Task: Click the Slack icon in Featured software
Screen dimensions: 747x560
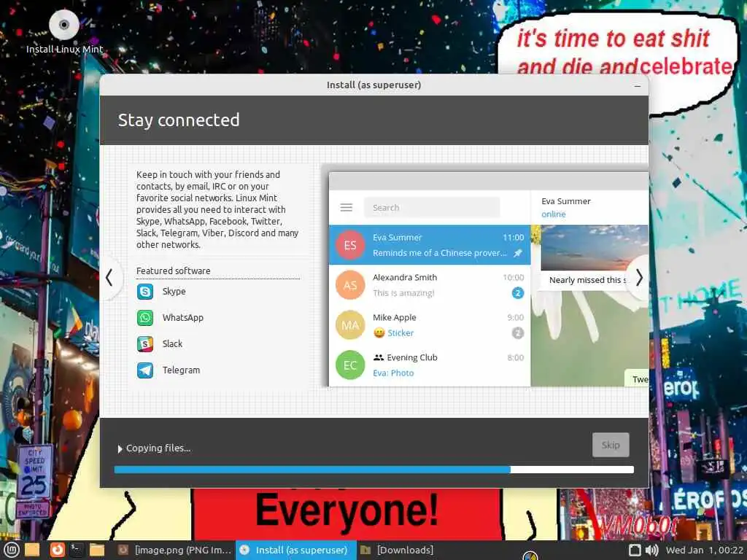Action: pyautogui.click(x=145, y=344)
